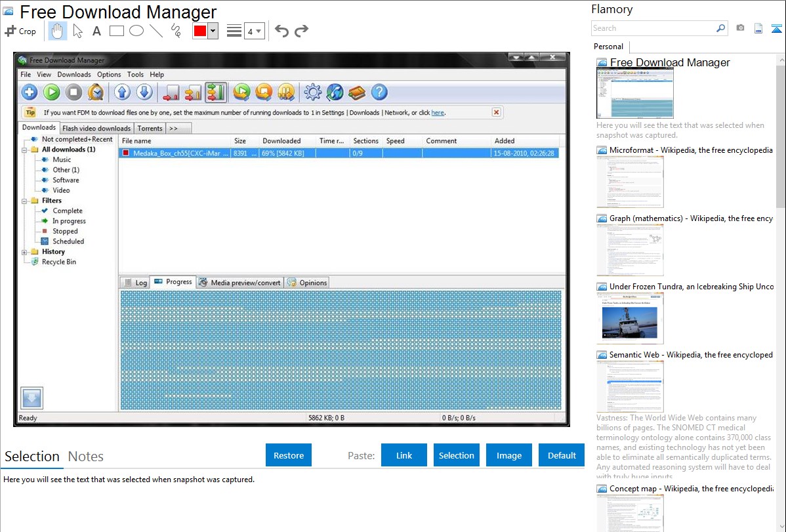Click the Concept map snapshot title

(691, 488)
